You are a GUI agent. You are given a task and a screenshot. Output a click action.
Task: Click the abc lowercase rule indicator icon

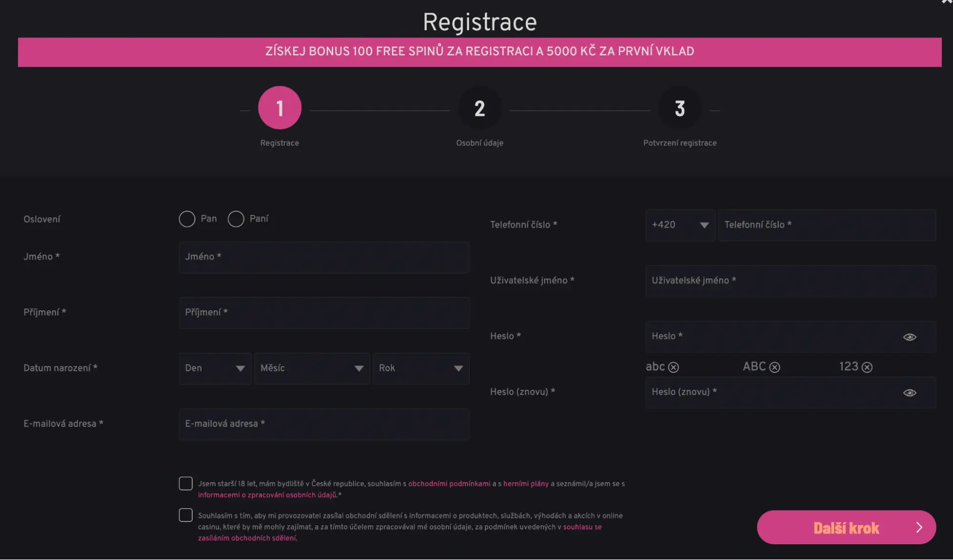pyautogui.click(x=674, y=367)
